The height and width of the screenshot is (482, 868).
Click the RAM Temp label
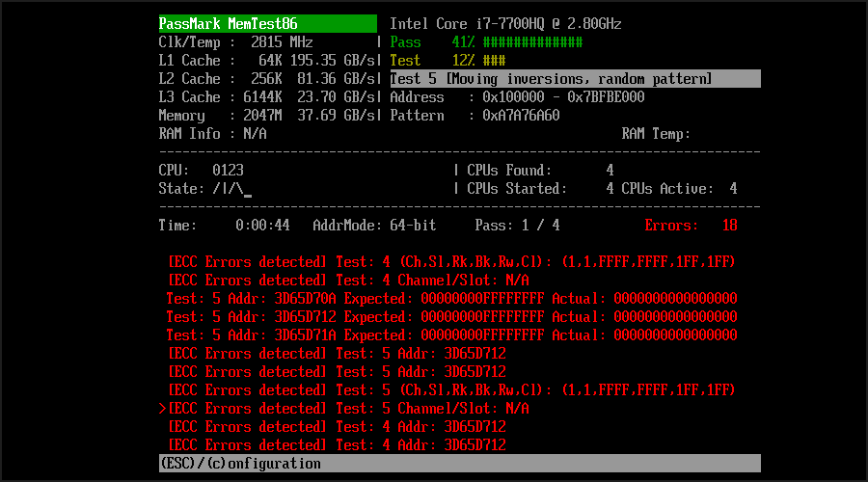tap(656, 133)
